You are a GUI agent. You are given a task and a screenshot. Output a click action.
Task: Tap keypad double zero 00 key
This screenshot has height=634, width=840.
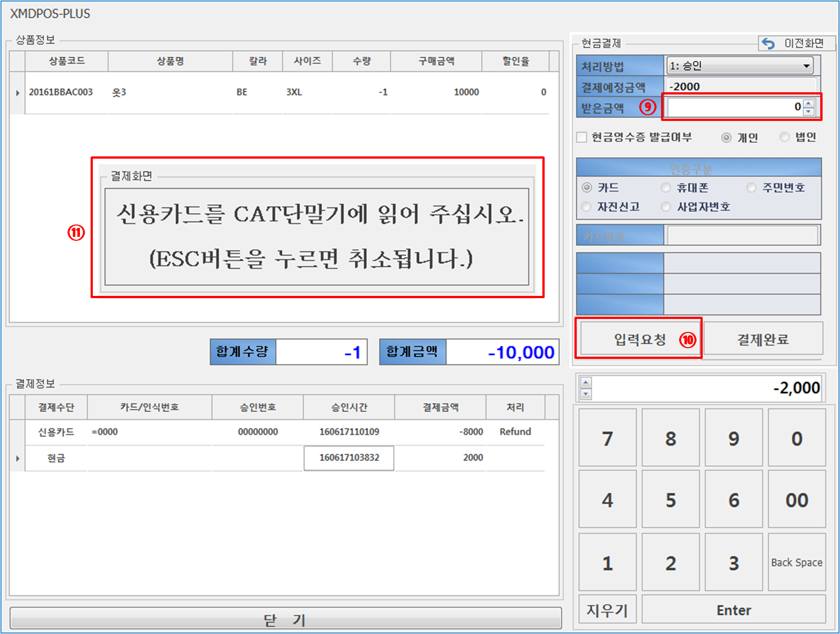(x=797, y=500)
